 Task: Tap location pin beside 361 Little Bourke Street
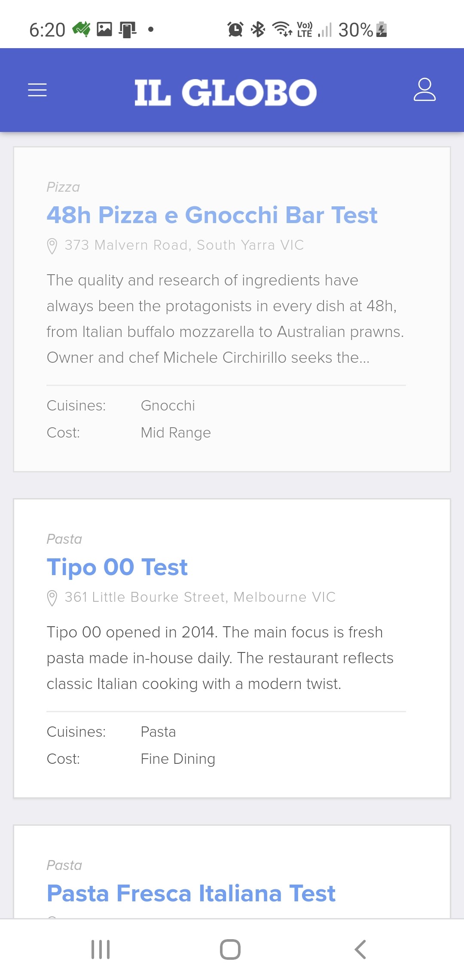coord(52,598)
